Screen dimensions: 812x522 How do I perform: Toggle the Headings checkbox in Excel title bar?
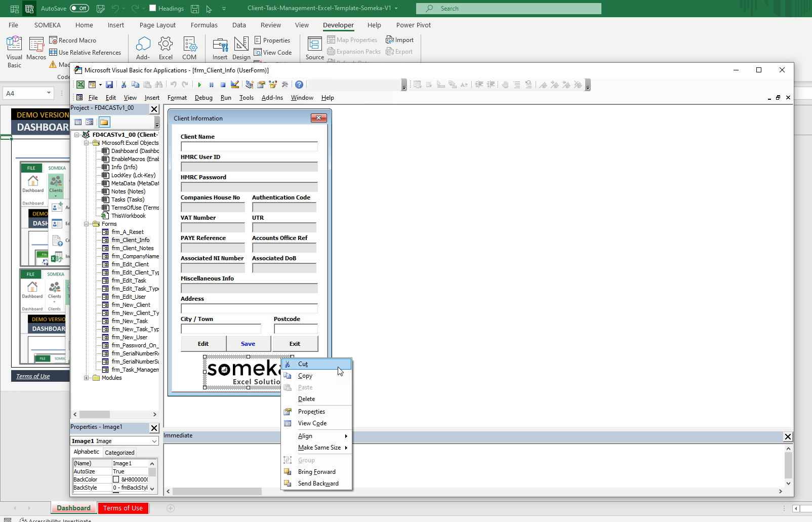[152, 8]
